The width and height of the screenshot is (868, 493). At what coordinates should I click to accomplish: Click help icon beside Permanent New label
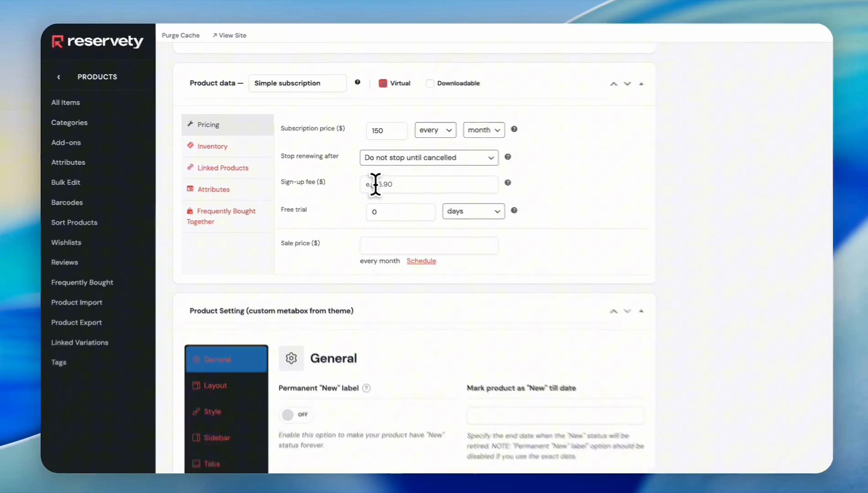tap(366, 388)
